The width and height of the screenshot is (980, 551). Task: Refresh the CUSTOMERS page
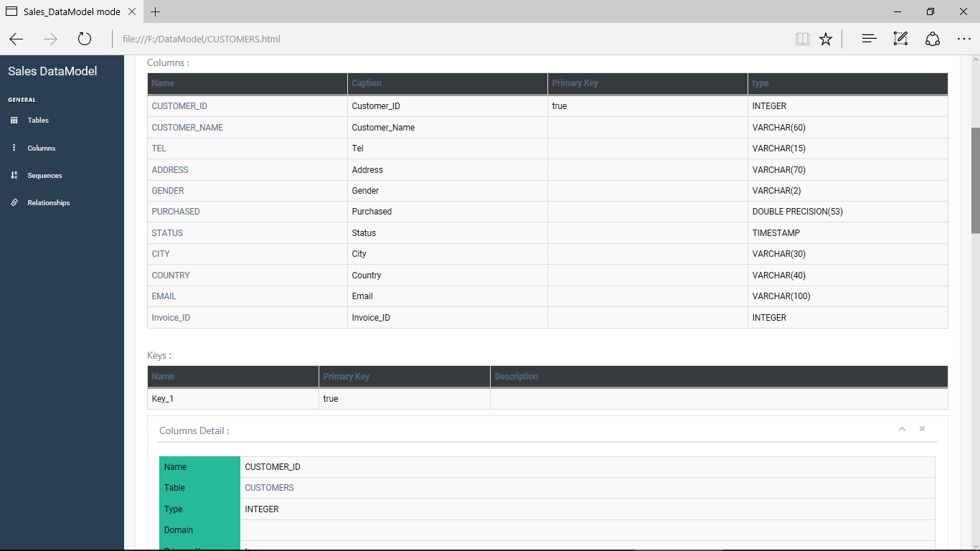click(x=85, y=39)
